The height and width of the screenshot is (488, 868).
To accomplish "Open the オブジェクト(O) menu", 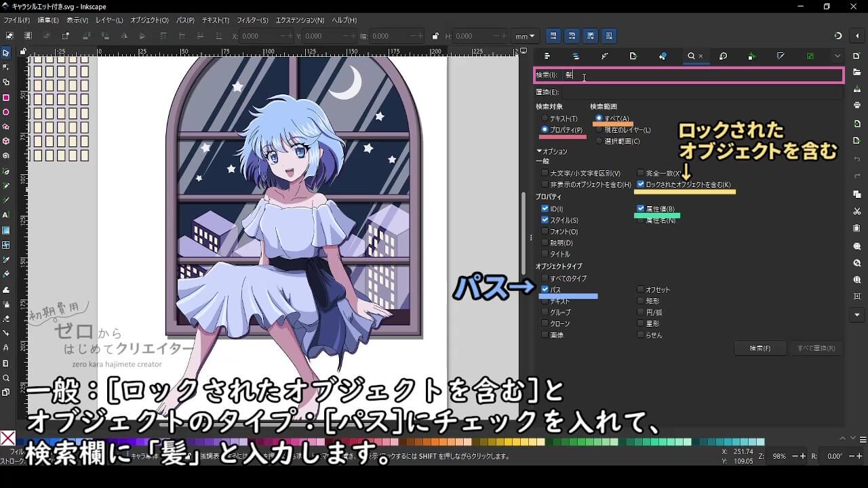I will [149, 20].
